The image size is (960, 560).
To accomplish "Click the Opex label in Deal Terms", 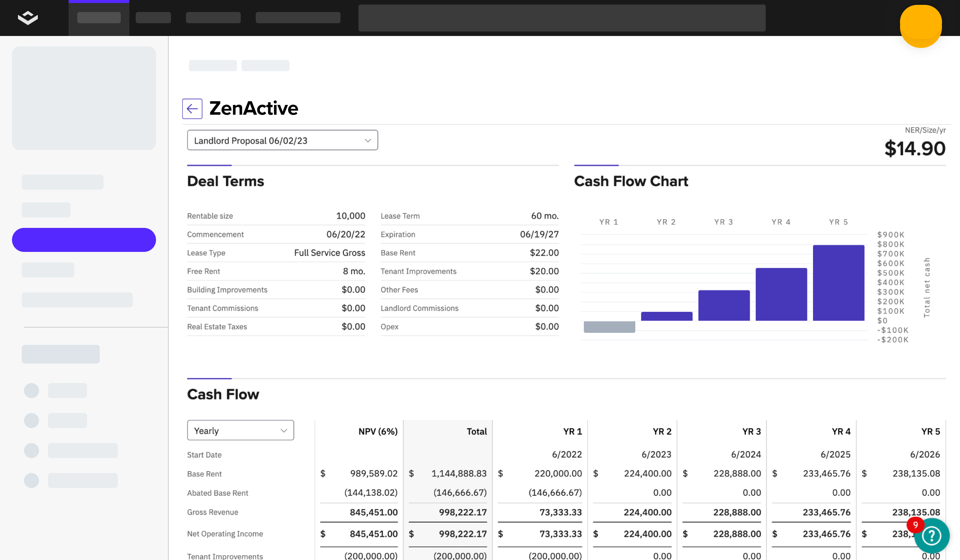I will pyautogui.click(x=389, y=326).
